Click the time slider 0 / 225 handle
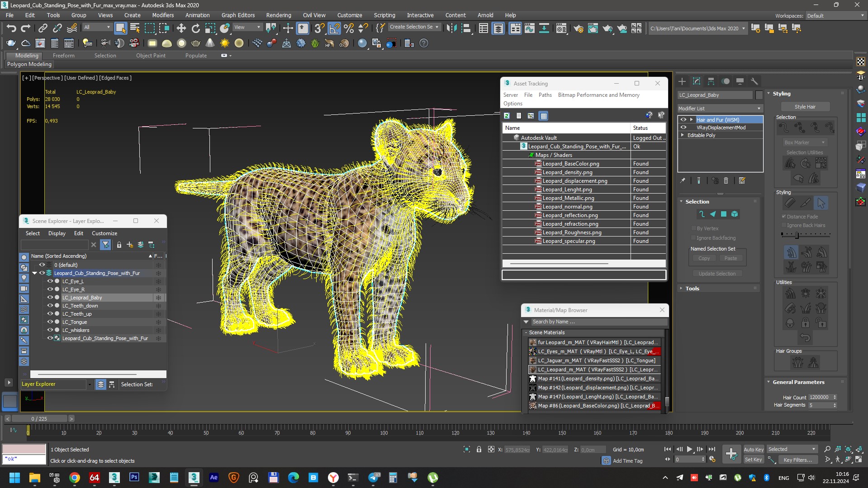868x488 pixels. [39, 419]
